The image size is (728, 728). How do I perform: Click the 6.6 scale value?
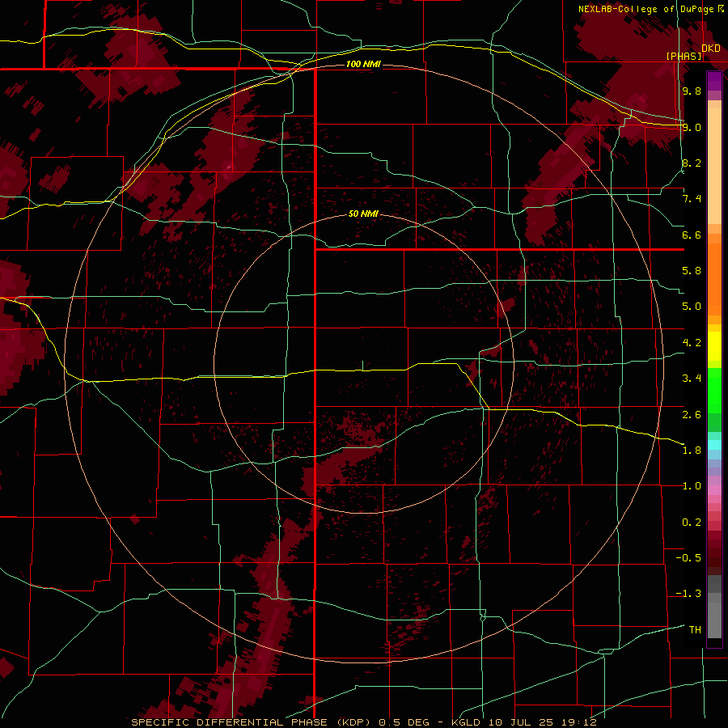coord(692,235)
